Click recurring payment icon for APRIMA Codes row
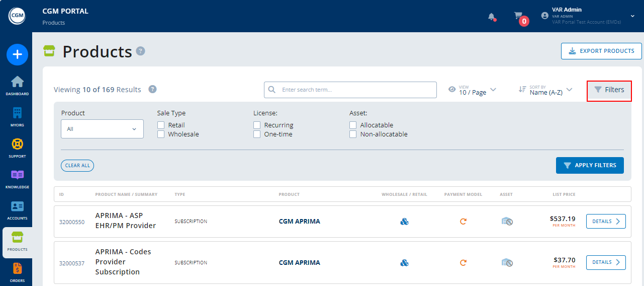The width and height of the screenshot is (644, 286). [x=463, y=263]
